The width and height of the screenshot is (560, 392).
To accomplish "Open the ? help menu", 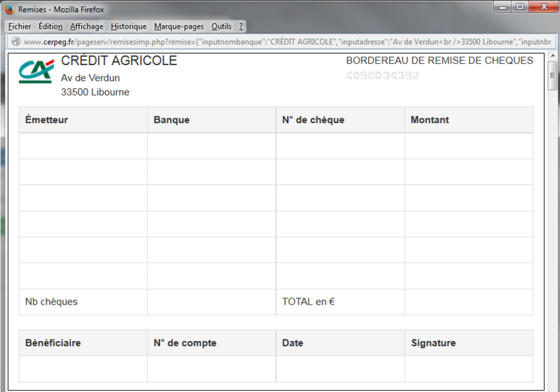I will (x=241, y=27).
